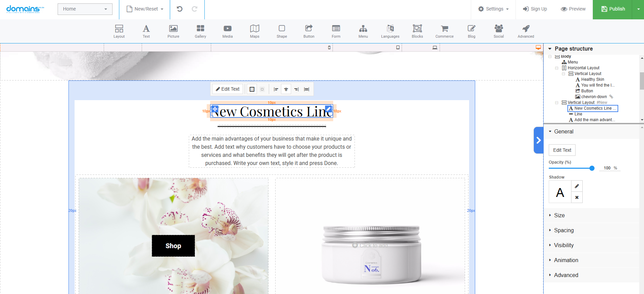Click the Opacity slider handle
Viewport: 644px width, 294px height.
592,168
